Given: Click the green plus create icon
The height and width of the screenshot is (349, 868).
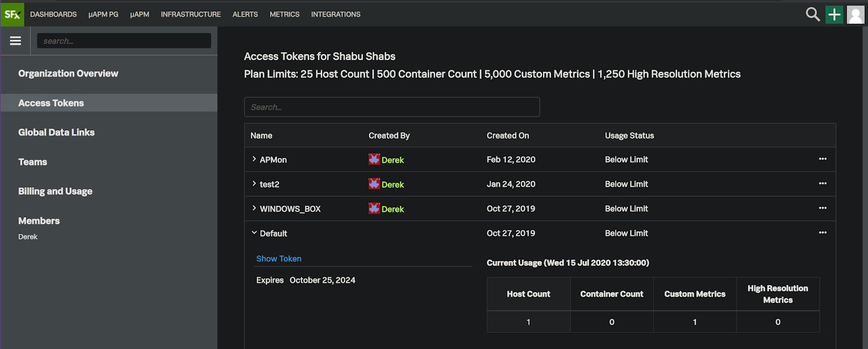Looking at the screenshot, I should (834, 14).
